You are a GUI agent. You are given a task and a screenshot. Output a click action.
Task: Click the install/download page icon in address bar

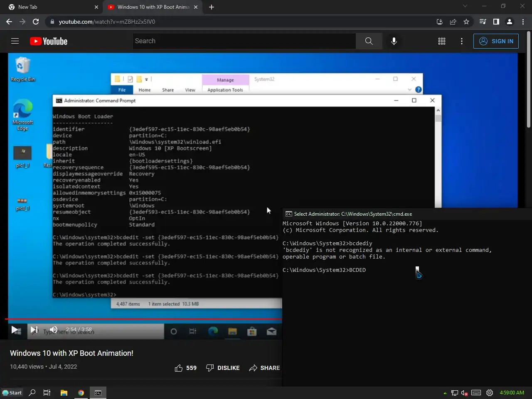pyautogui.click(x=440, y=22)
